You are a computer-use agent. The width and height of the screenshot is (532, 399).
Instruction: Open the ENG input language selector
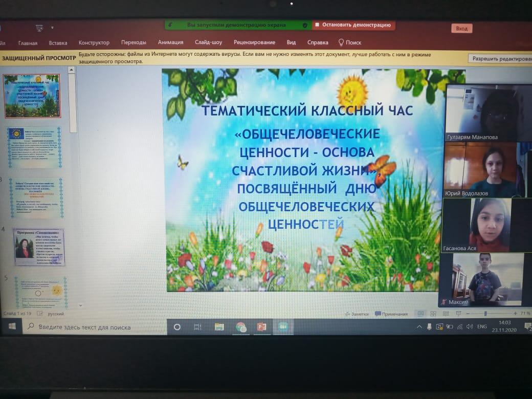pos(482,326)
